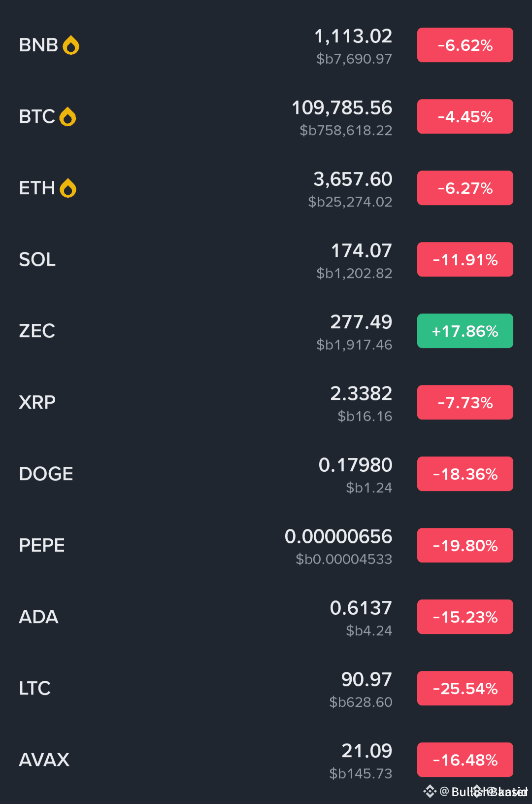Tap the ADA -15.23% change badge
The height and width of the screenshot is (804, 532).
[x=465, y=617]
